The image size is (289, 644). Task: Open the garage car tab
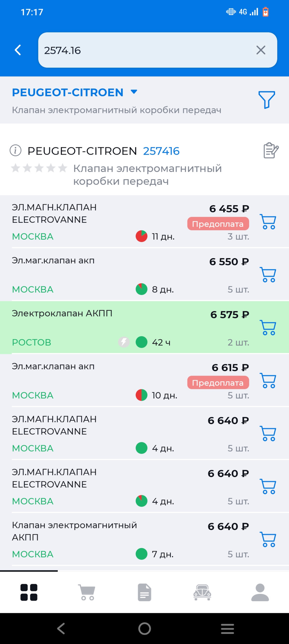click(x=202, y=592)
